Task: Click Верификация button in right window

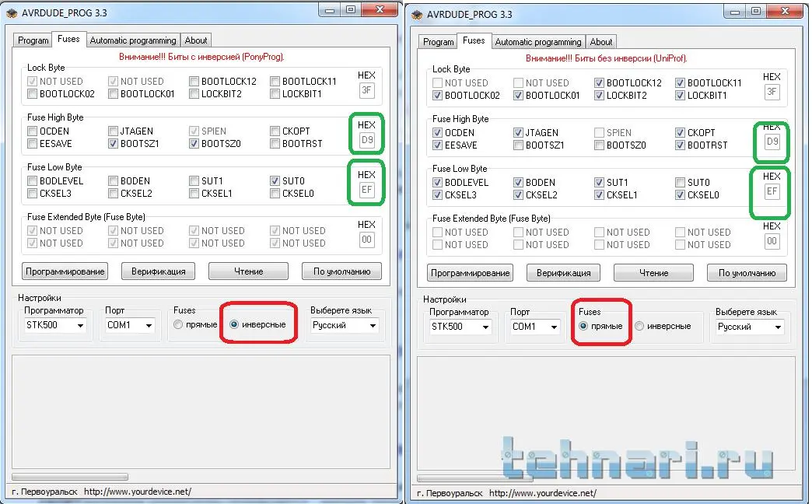Action: pos(563,273)
